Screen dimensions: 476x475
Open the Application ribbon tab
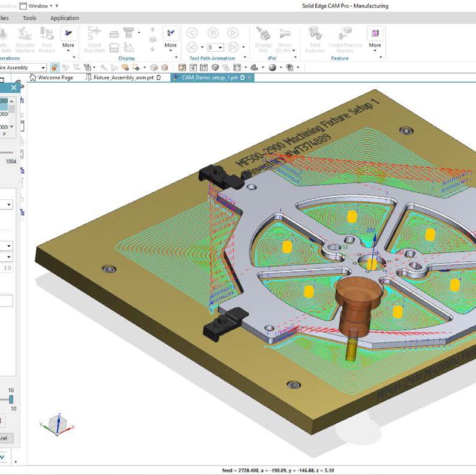tap(65, 18)
